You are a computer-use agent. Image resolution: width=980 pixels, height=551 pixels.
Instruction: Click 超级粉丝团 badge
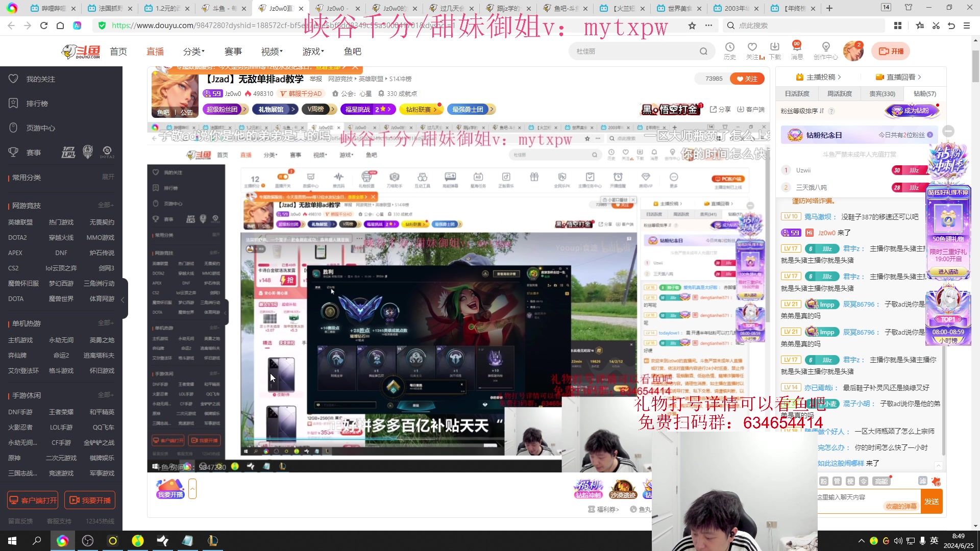(x=225, y=109)
